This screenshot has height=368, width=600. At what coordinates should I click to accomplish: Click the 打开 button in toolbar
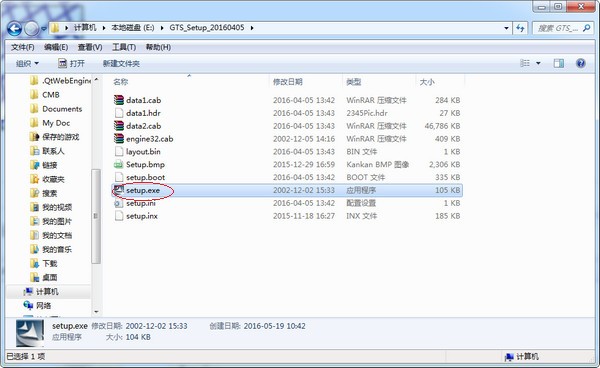pyautogui.click(x=71, y=63)
